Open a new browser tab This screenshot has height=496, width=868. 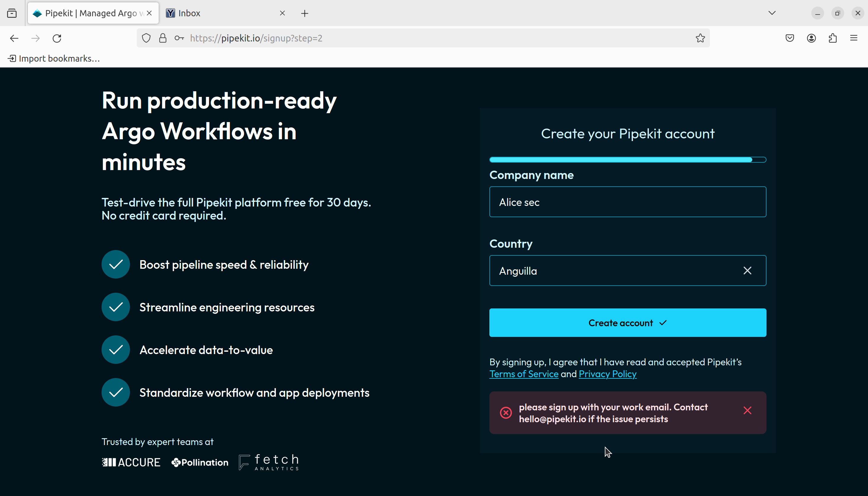pyautogui.click(x=305, y=13)
